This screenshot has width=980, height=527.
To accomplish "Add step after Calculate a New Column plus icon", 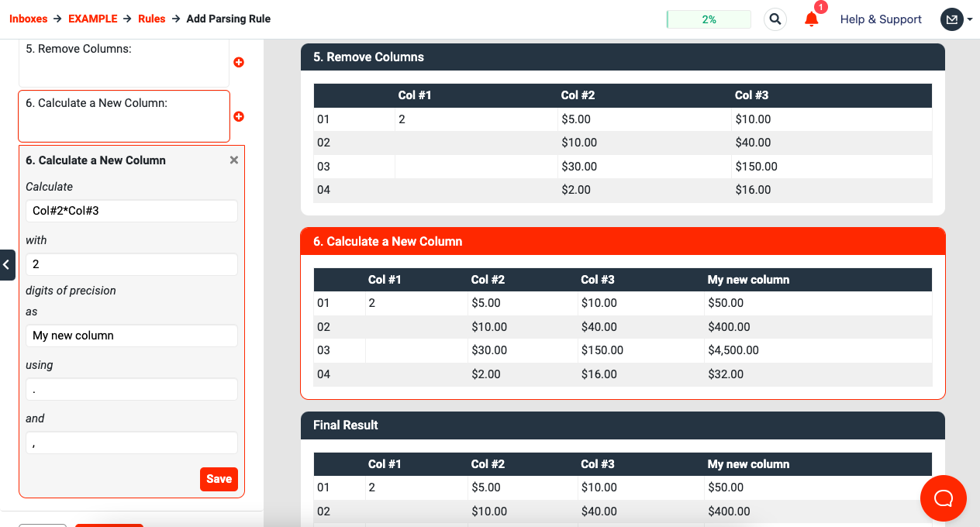I will [239, 116].
